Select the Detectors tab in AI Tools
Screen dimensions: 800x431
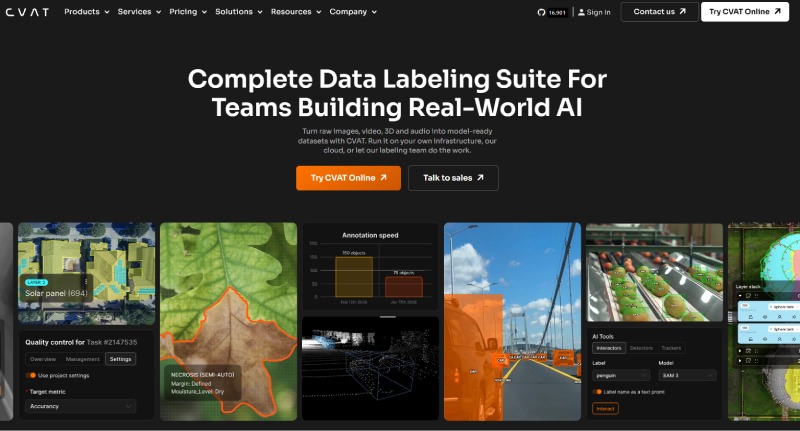(641, 348)
